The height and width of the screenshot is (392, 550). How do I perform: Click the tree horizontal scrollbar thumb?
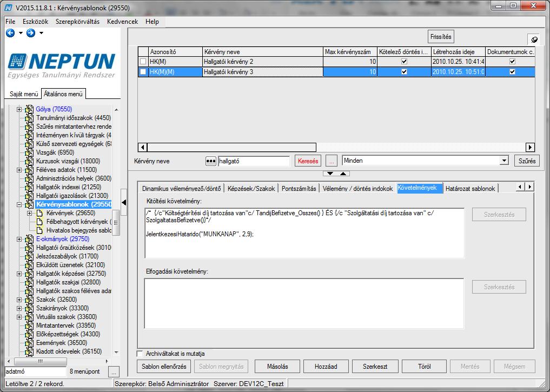tap(41, 361)
